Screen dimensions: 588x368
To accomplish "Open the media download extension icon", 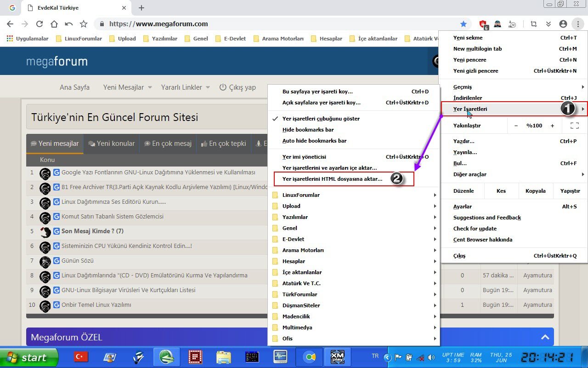I will tap(513, 24).
